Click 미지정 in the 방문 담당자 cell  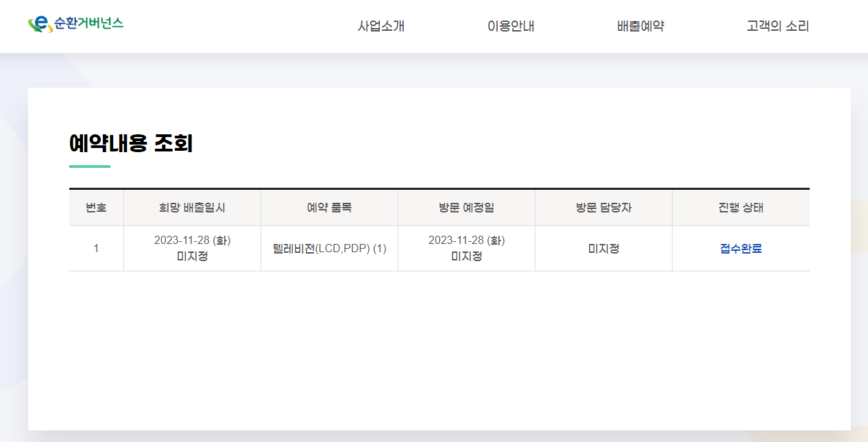603,248
